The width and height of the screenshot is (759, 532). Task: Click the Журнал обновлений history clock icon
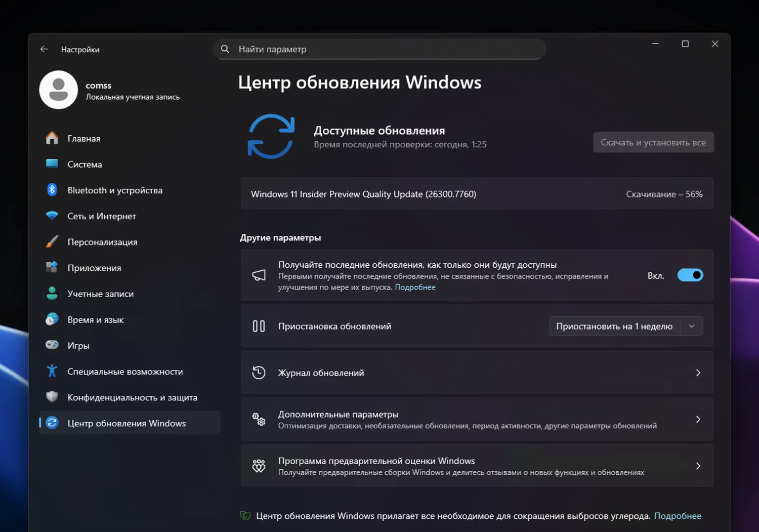tap(259, 373)
